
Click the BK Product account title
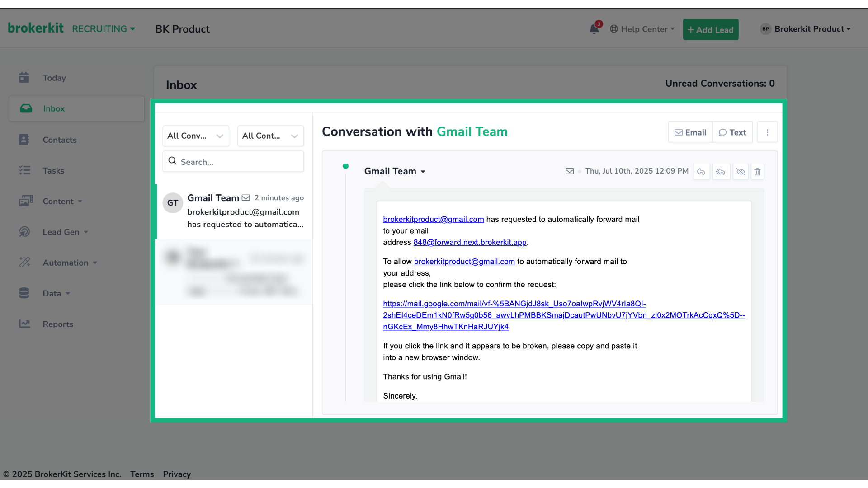tap(183, 29)
